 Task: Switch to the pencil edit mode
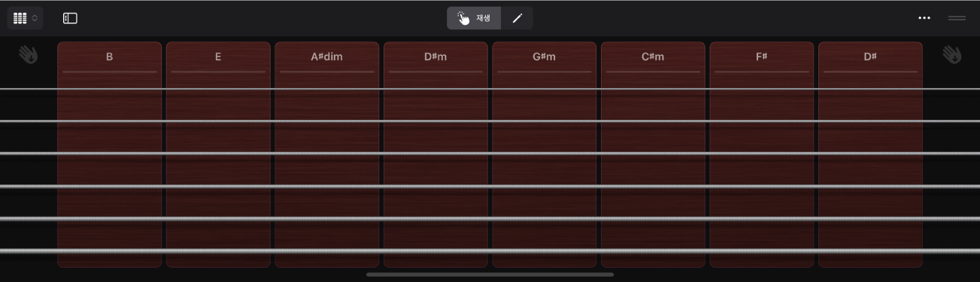pos(517,18)
